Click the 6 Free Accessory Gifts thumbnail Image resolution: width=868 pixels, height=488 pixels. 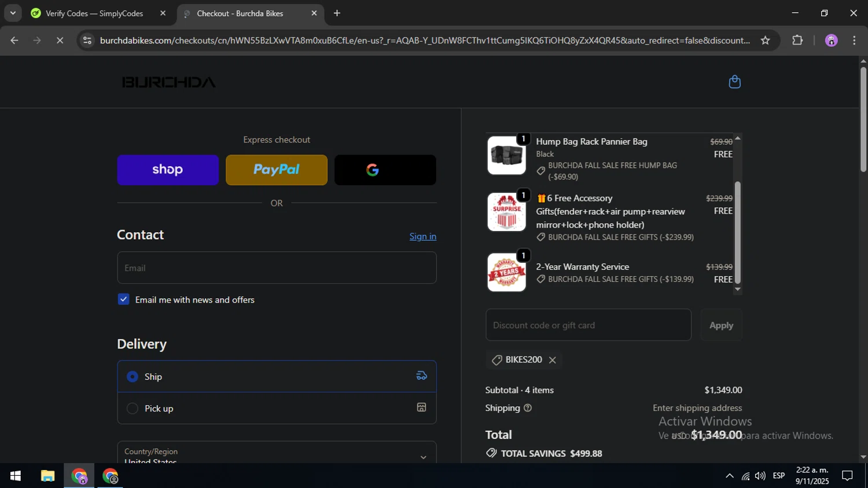coord(506,212)
